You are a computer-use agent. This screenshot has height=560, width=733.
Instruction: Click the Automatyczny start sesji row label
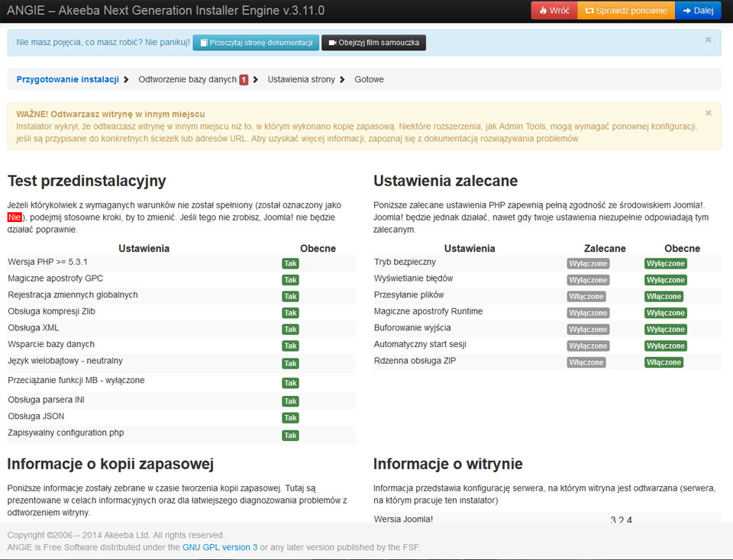(x=420, y=344)
